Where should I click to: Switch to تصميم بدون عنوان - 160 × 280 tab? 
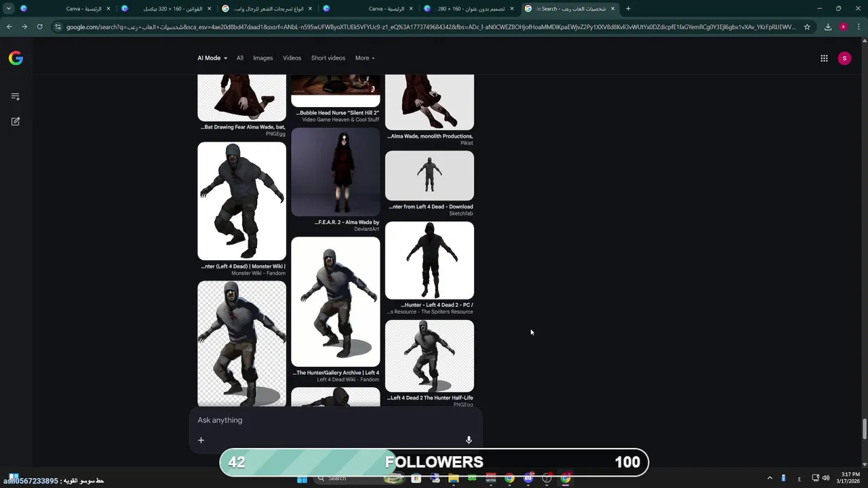469,9
